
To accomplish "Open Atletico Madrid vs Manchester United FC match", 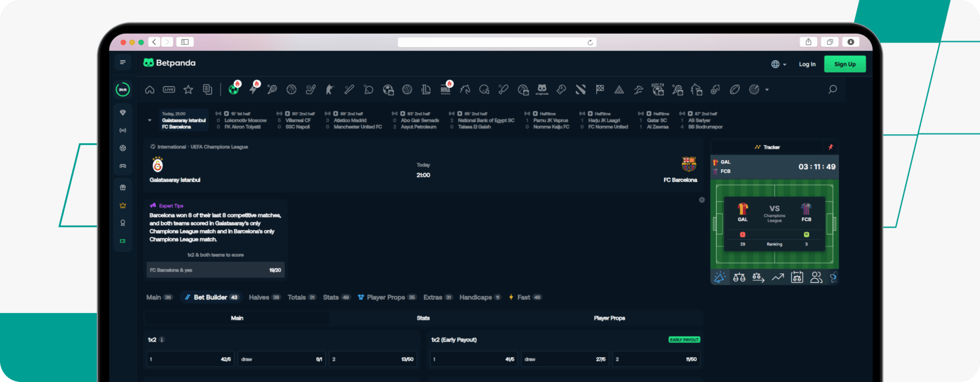I will pos(354,120).
